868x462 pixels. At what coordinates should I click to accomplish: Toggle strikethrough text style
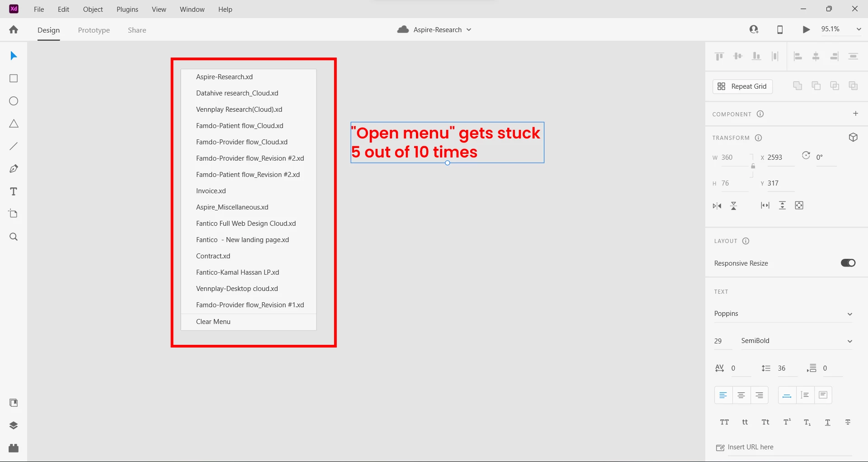pos(848,422)
